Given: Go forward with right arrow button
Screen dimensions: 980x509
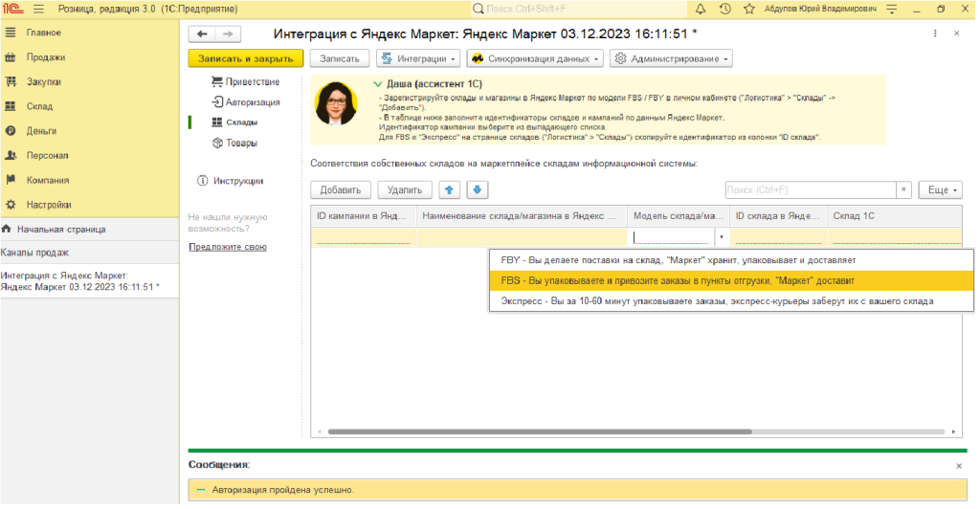Looking at the screenshot, I should [x=228, y=33].
